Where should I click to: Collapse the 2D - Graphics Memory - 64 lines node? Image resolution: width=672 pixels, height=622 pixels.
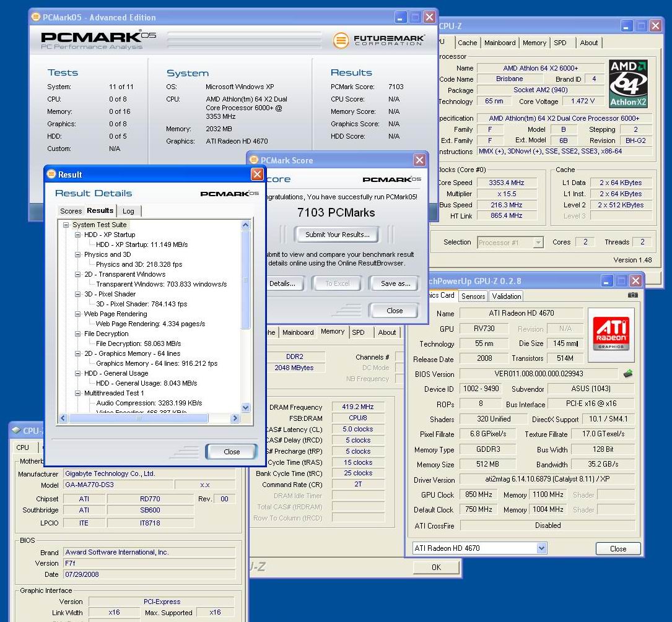pos(77,353)
